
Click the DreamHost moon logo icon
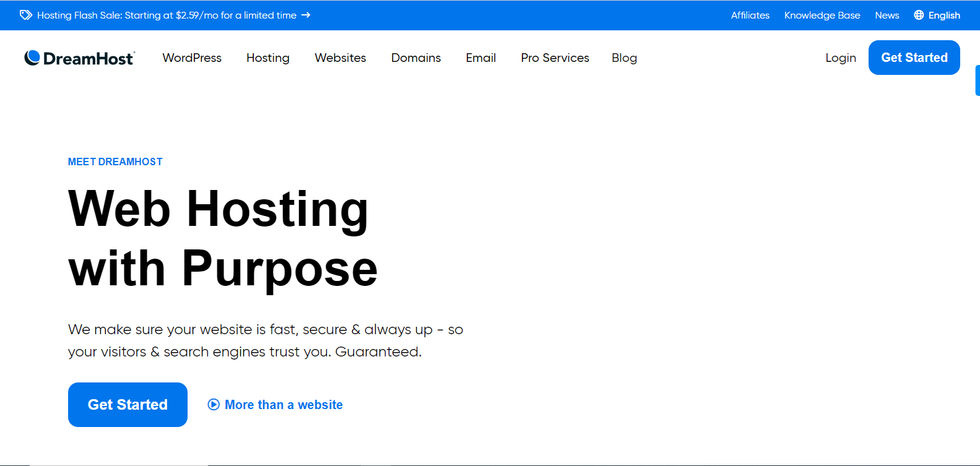point(32,58)
